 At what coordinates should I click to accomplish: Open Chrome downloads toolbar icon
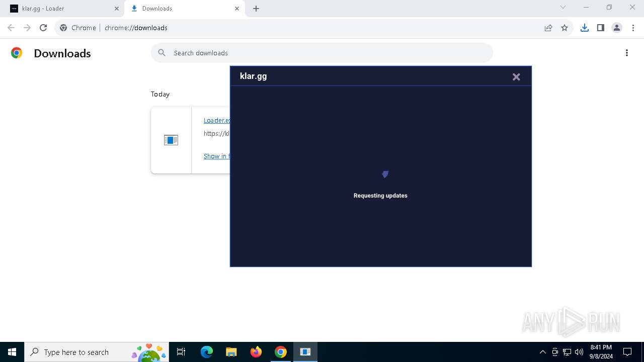(584, 28)
